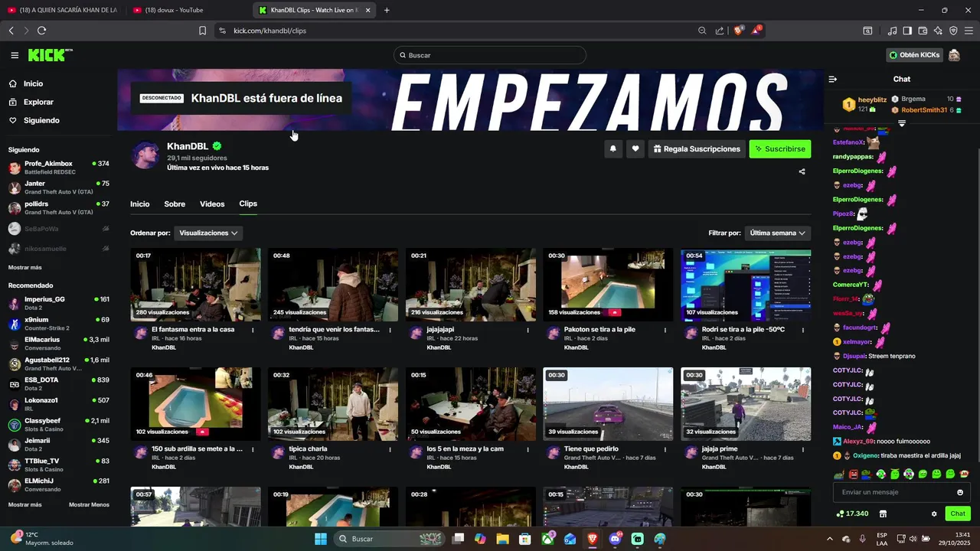
Task: Click Regala Suscripciones button
Action: click(696, 149)
